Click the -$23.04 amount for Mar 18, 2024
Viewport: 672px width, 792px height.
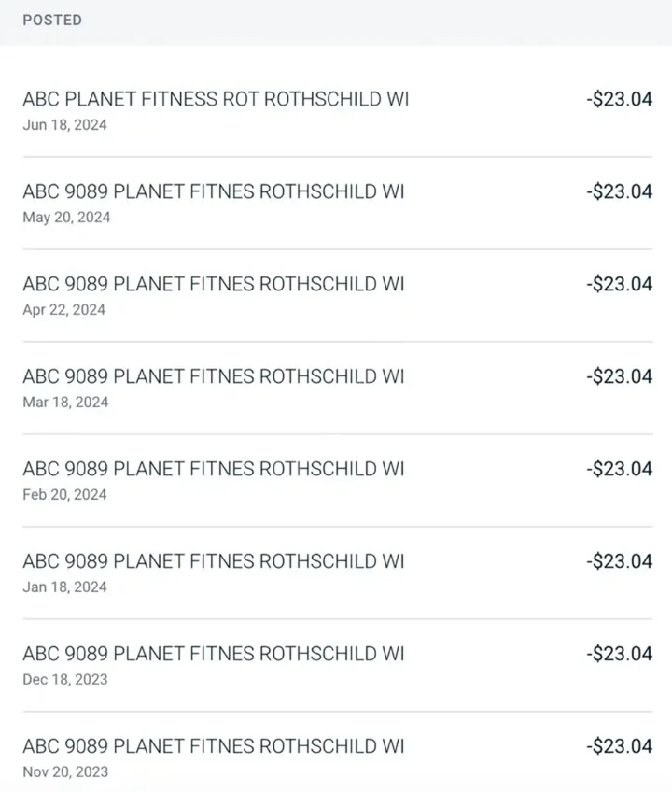(619, 377)
